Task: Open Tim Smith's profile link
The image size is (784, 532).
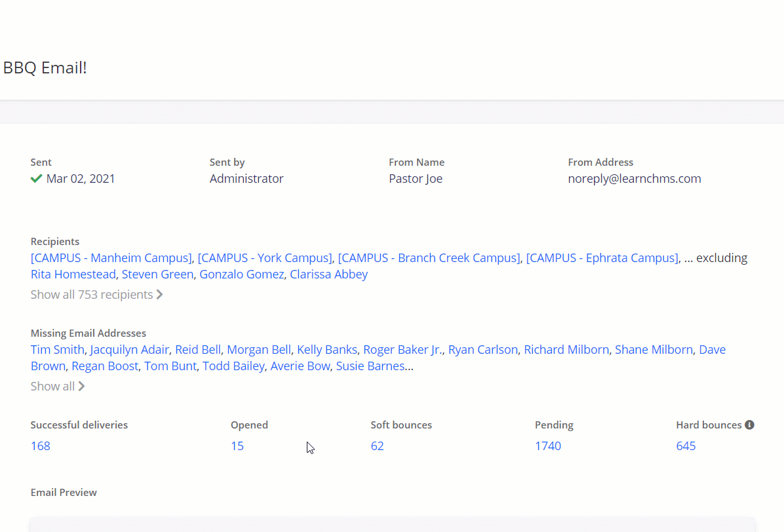Action: tap(58, 350)
